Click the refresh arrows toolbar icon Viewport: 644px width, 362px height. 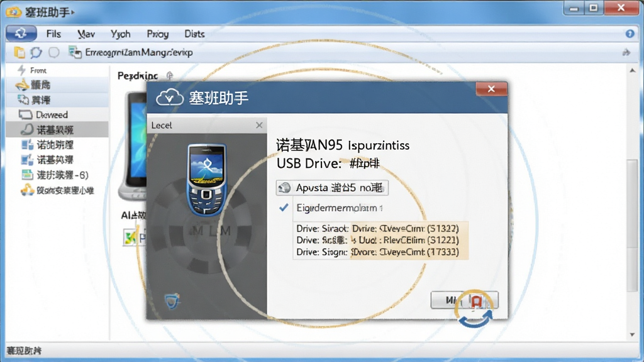36,53
